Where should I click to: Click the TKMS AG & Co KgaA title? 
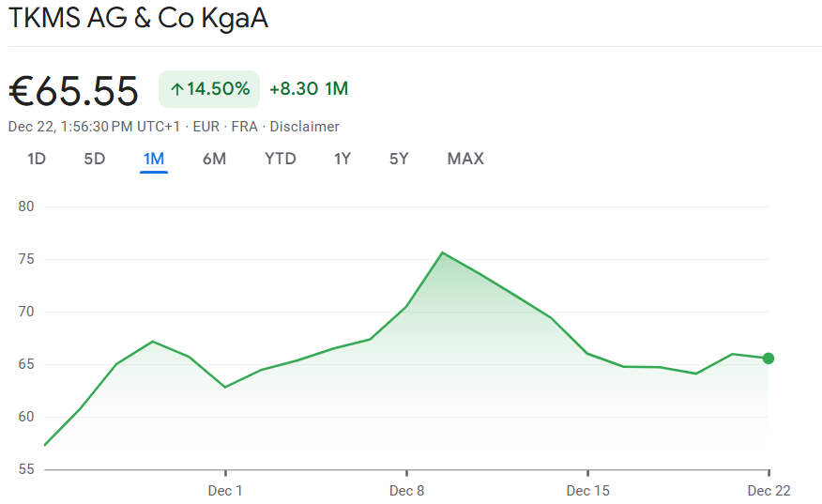tap(139, 19)
